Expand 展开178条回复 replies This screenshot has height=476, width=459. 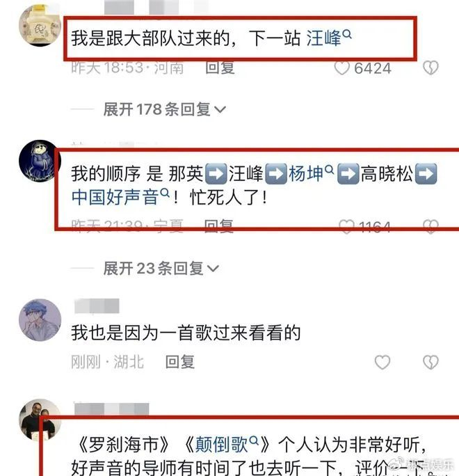(164, 109)
